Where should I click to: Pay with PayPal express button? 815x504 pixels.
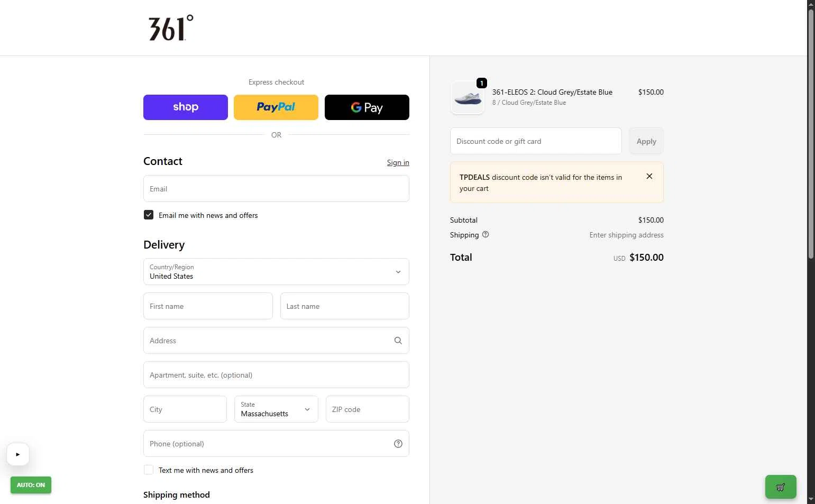(276, 107)
